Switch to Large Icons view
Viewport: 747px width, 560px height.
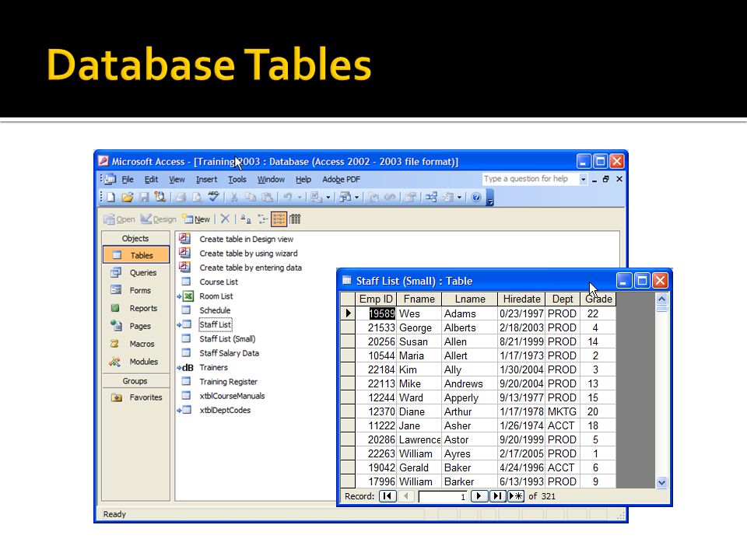[x=246, y=219]
